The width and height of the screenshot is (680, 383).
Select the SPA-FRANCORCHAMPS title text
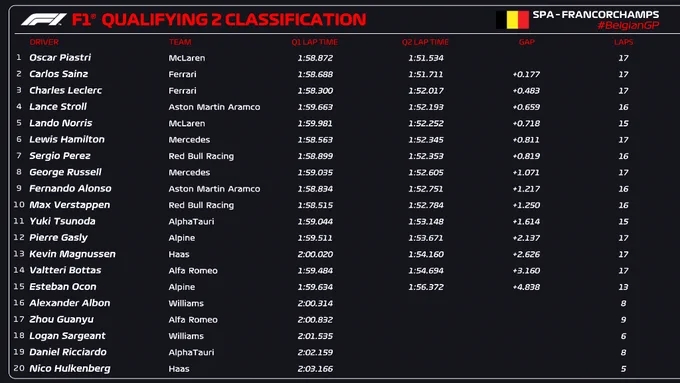pyautogui.click(x=595, y=14)
